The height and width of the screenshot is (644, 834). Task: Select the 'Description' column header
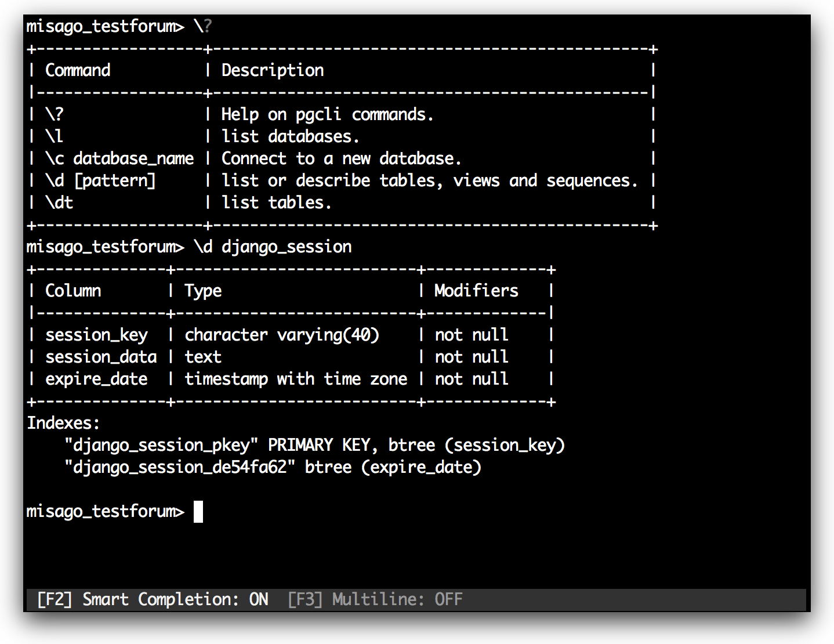pos(273,70)
